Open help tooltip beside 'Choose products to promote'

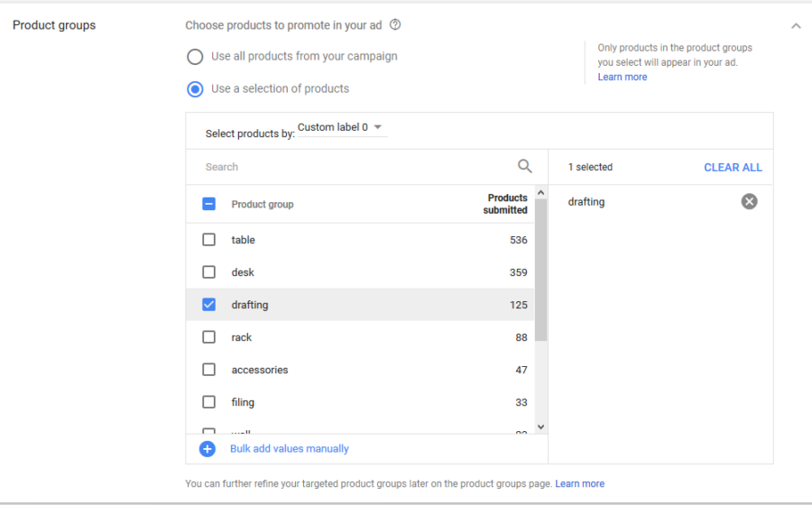coord(395,25)
